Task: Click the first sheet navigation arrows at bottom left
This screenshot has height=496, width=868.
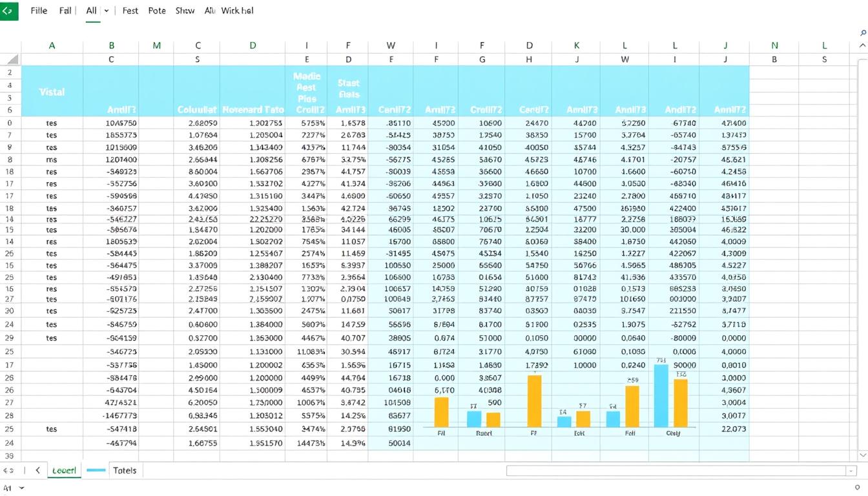Action: tap(9, 471)
